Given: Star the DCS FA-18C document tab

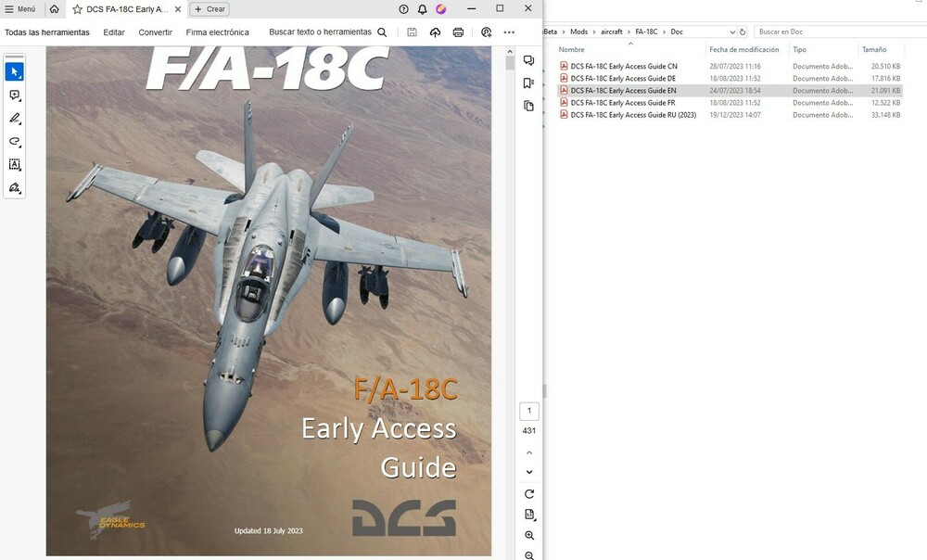Looking at the screenshot, I should coord(77,9).
